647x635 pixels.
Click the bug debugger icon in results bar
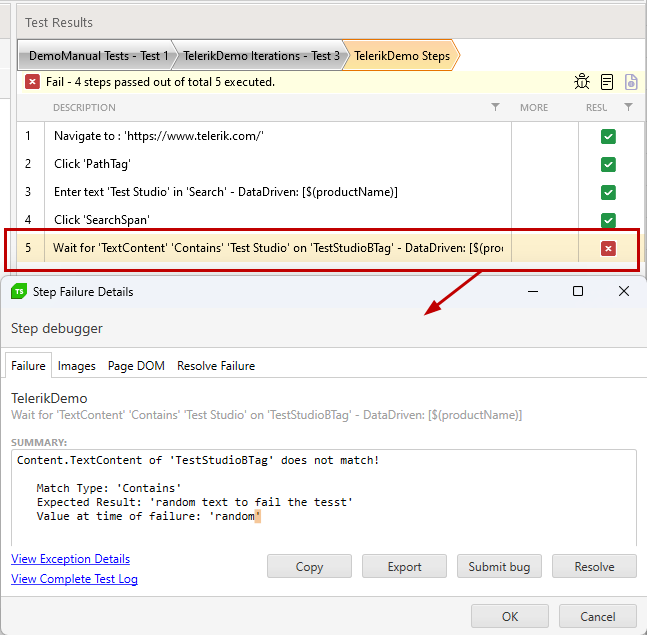[582, 82]
